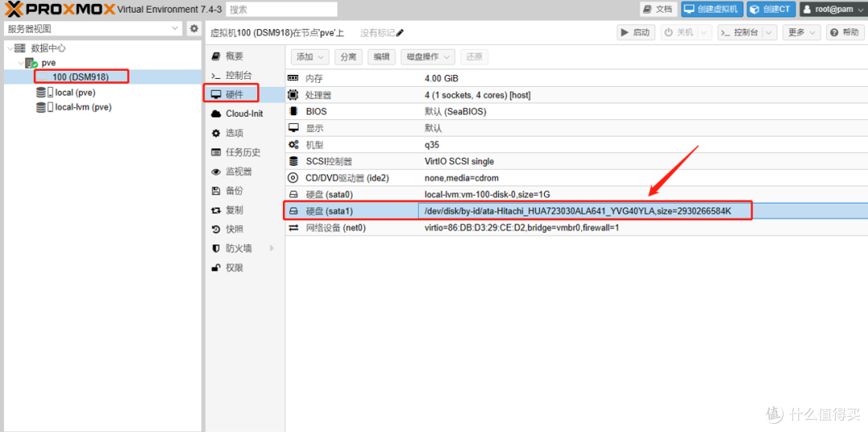Select the 内存 memory row
The image size is (868, 432).
tap(576, 78)
